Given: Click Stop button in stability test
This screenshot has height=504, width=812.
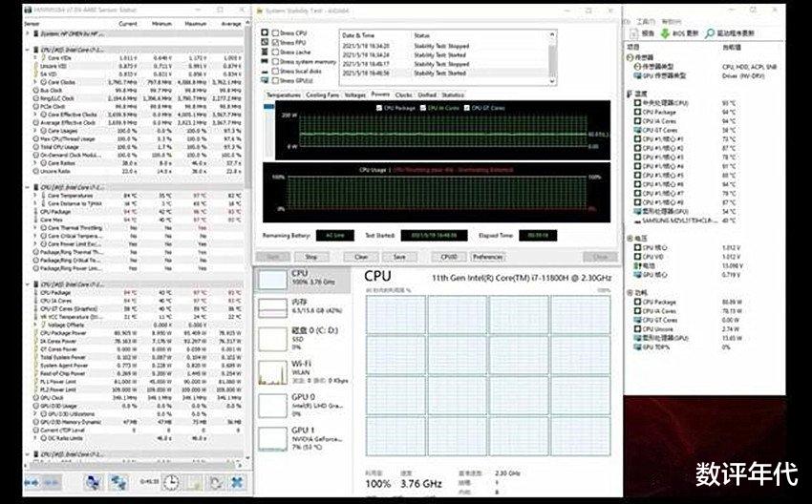Looking at the screenshot, I should [x=311, y=257].
